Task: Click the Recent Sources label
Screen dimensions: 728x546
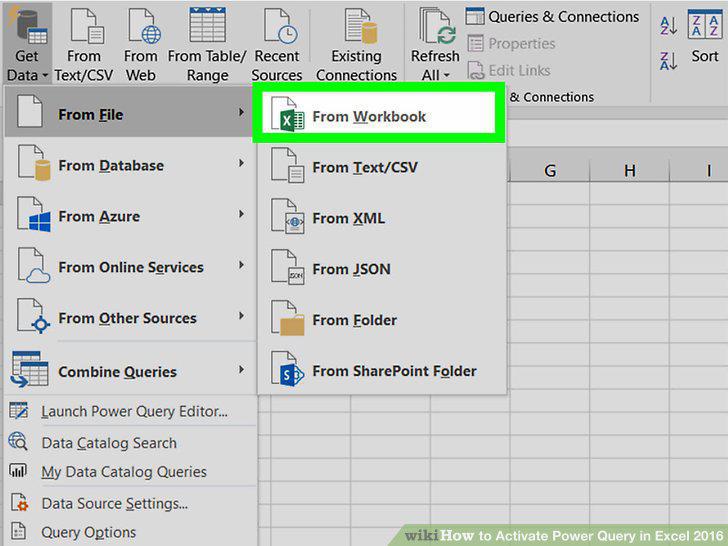Action: pos(277,65)
